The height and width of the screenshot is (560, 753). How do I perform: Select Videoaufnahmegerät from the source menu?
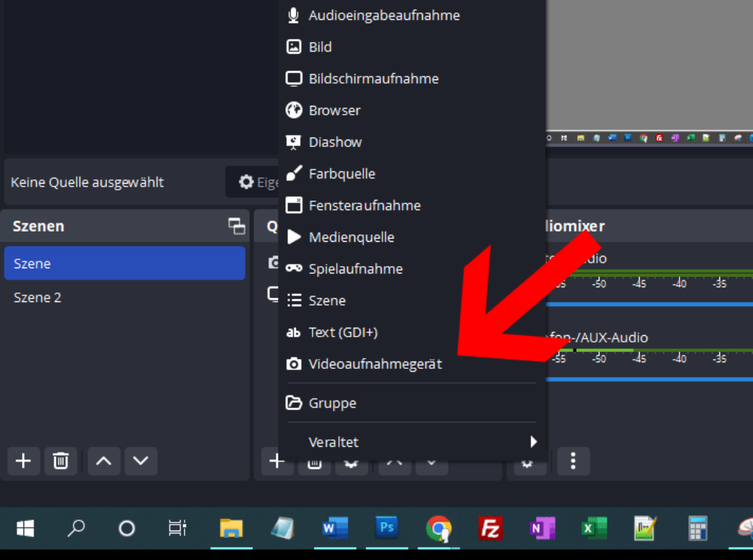click(x=375, y=364)
